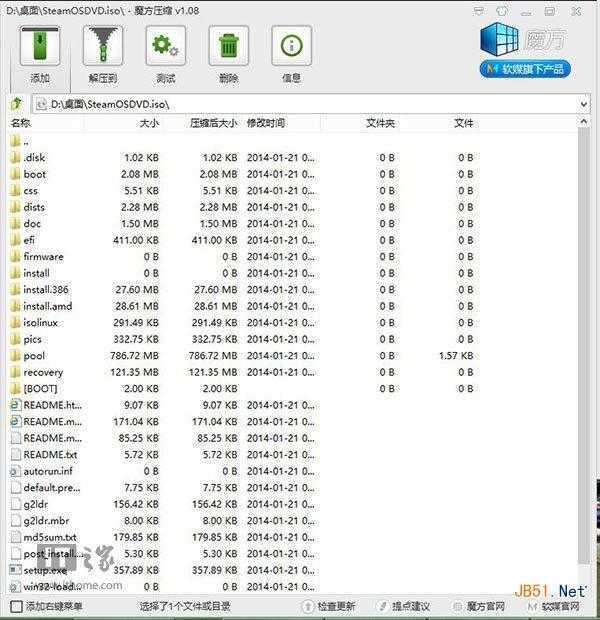Sort by the 修改时间 column header
The image size is (600, 620).
(x=266, y=123)
